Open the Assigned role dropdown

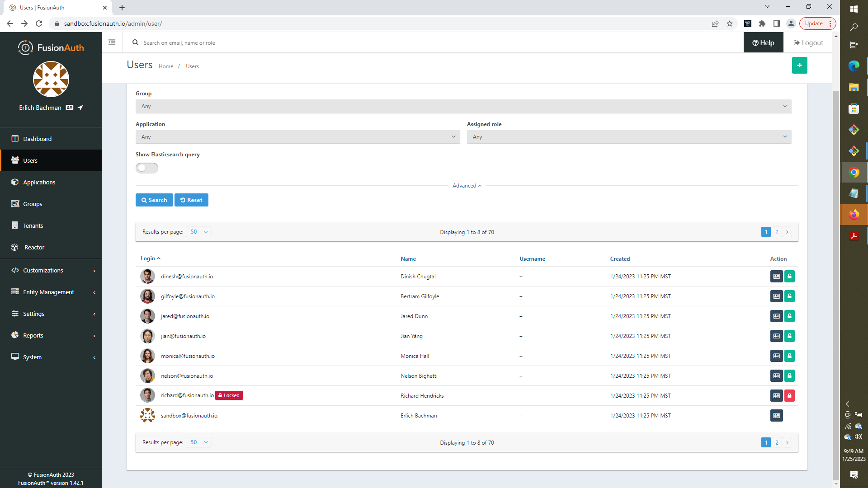coord(628,136)
